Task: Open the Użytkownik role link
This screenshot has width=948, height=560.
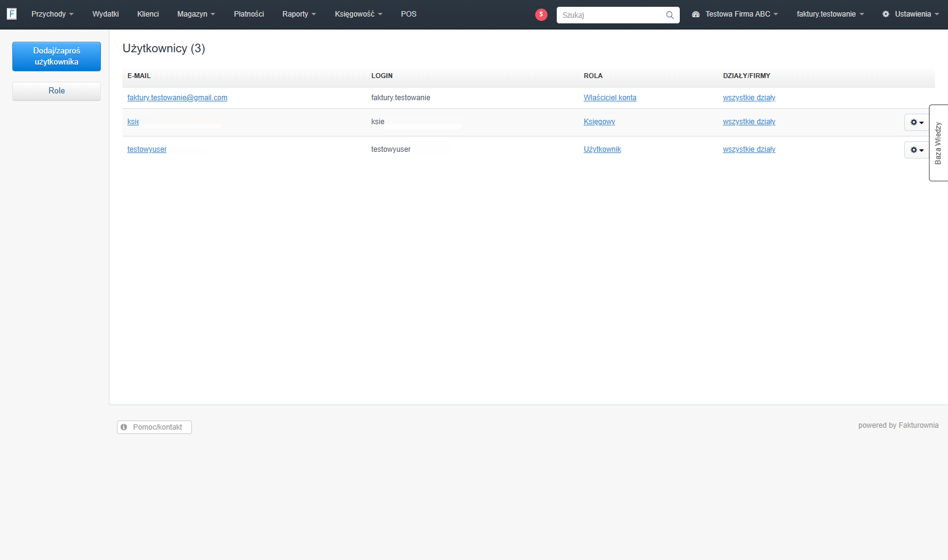Action: click(x=602, y=149)
